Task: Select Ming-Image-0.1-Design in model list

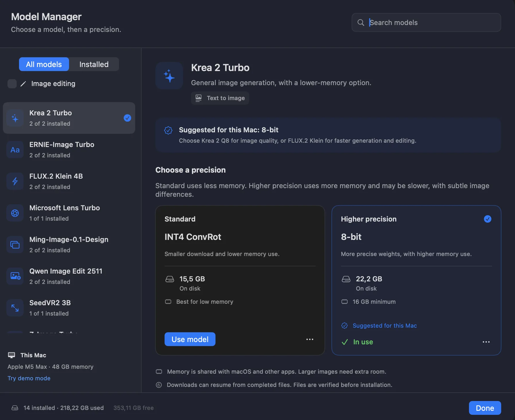Action: (x=69, y=245)
